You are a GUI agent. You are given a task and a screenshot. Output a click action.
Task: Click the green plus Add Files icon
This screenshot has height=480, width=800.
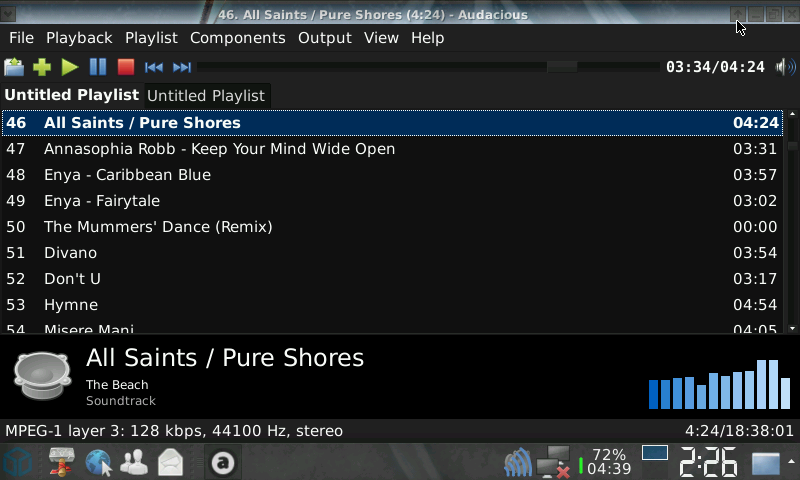(42, 67)
